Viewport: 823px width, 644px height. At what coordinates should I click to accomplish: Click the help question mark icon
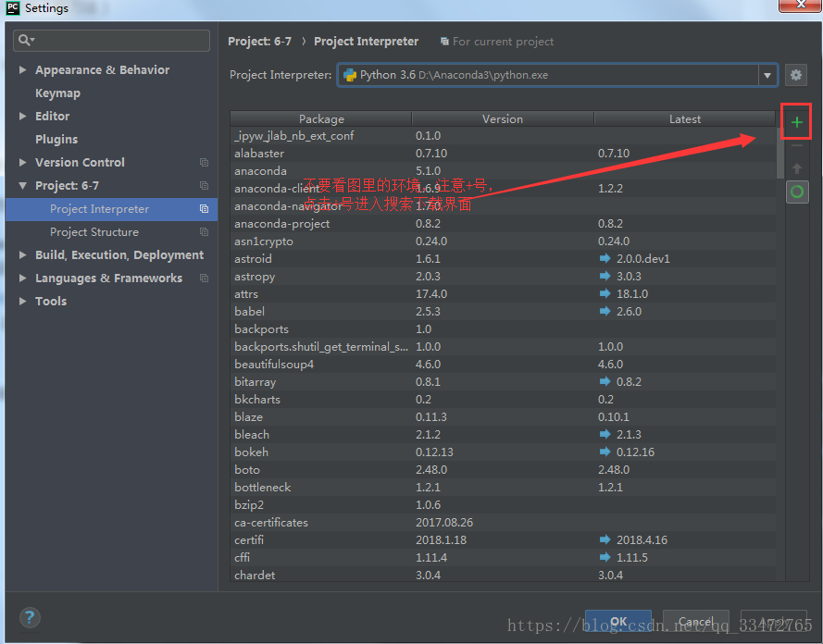click(x=30, y=617)
